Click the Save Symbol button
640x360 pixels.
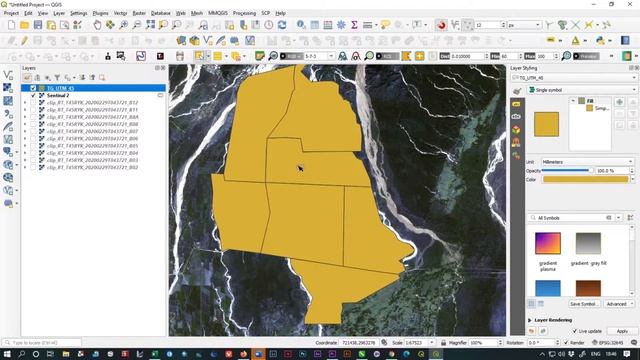[x=584, y=304]
